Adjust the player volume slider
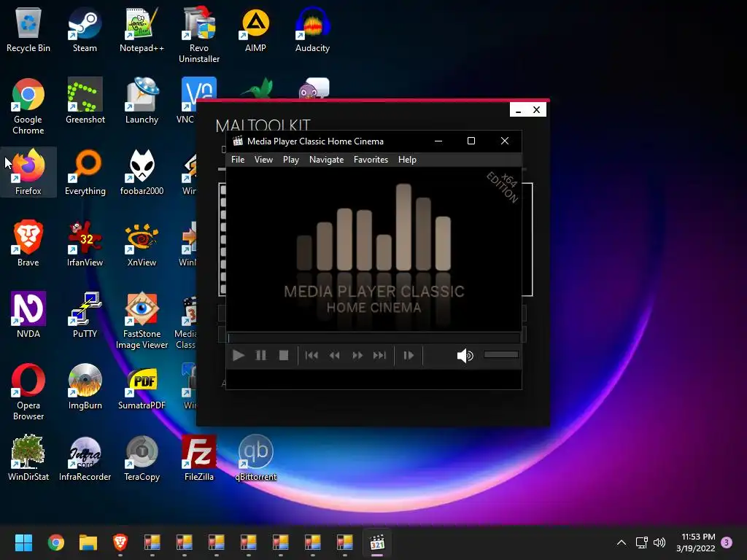This screenshot has width=747, height=560. [501, 354]
